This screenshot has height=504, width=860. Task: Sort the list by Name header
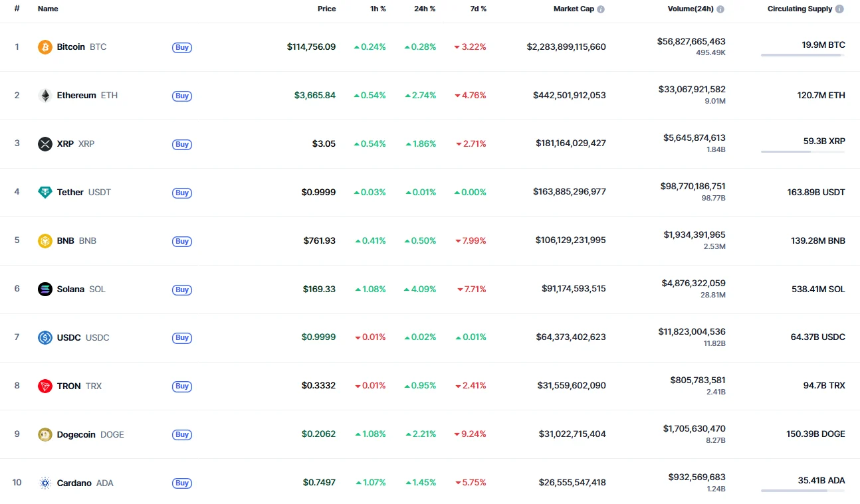(48, 9)
